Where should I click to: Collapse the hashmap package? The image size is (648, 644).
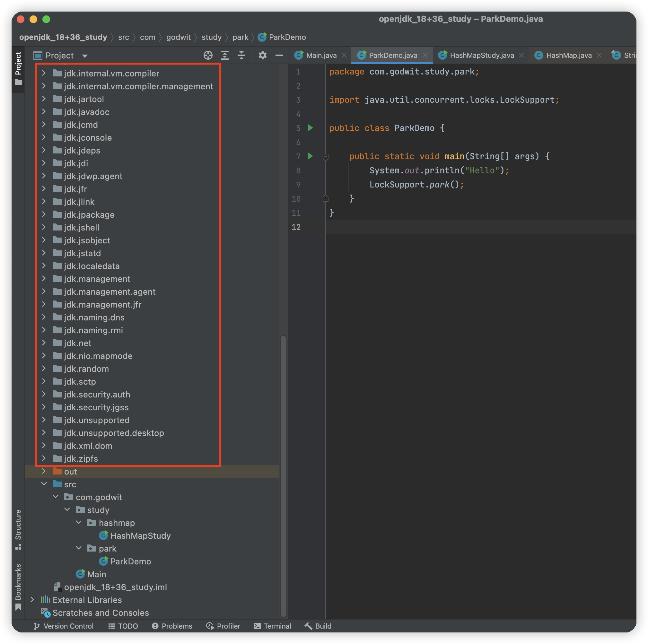(79, 523)
